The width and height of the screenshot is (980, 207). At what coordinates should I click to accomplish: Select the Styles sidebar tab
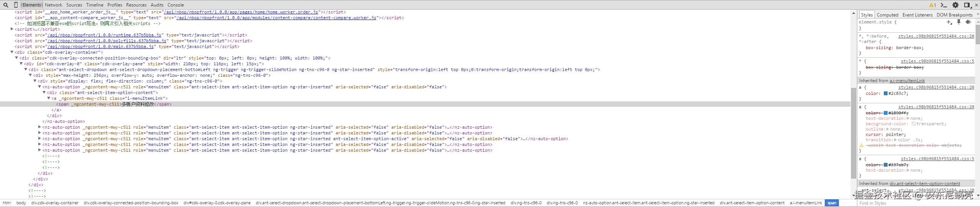pos(867,15)
